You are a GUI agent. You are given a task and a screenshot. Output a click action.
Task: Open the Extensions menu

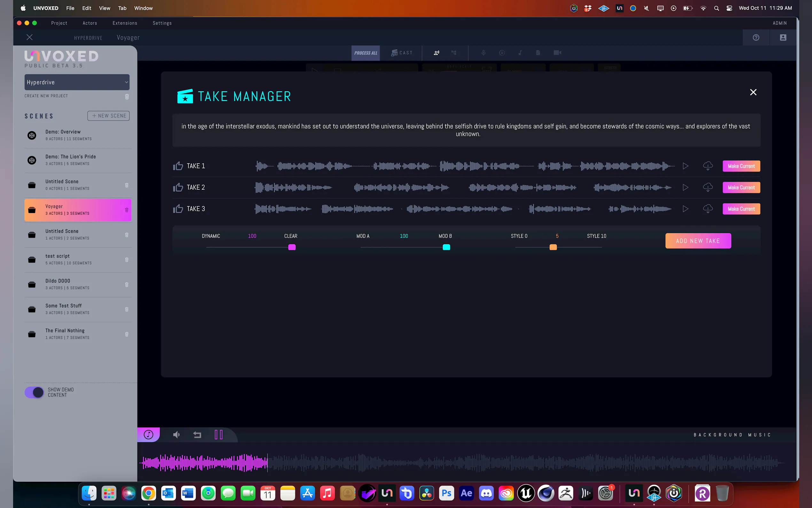(x=125, y=23)
